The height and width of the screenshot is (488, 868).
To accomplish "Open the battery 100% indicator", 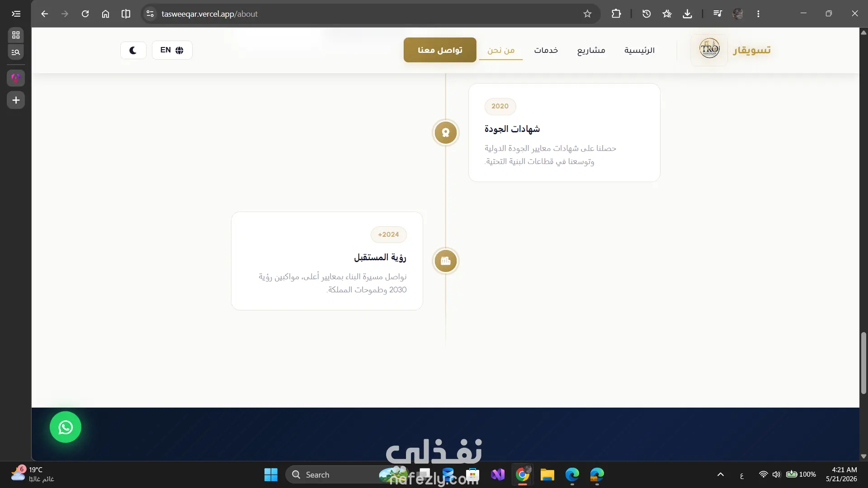I will click(801, 474).
